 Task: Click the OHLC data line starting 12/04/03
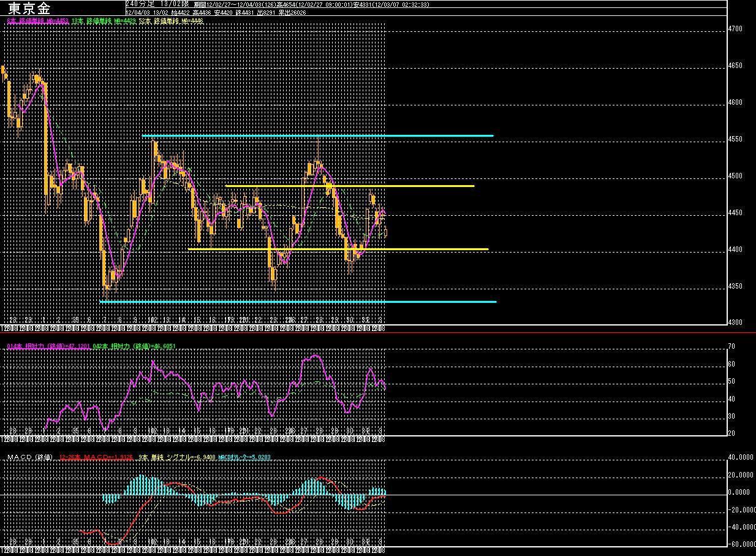pyautogui.click(x=216, y=12)
